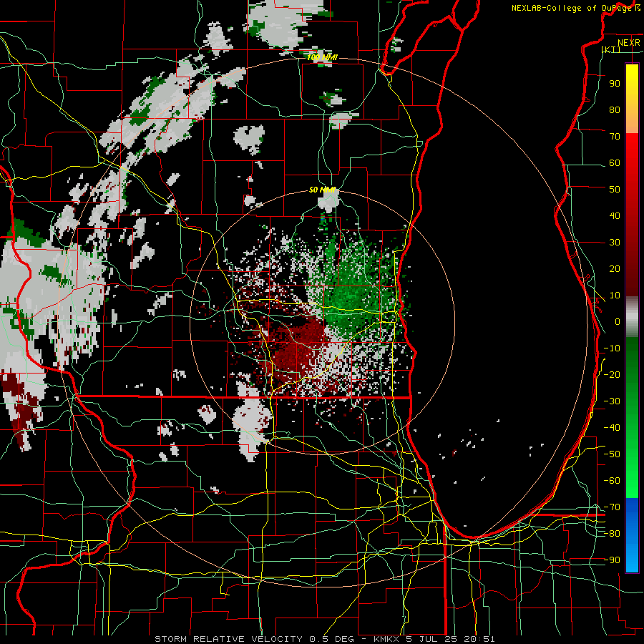This screenshot has height=644, width=644.
Task: Click the -50 tick label on velocity scale
Action: (x=612, y=454)
